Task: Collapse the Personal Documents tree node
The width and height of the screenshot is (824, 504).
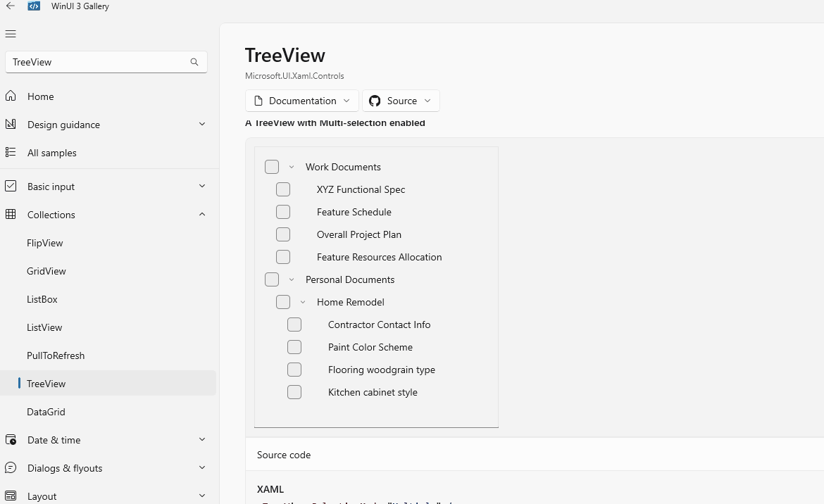Action: (292, 279)
